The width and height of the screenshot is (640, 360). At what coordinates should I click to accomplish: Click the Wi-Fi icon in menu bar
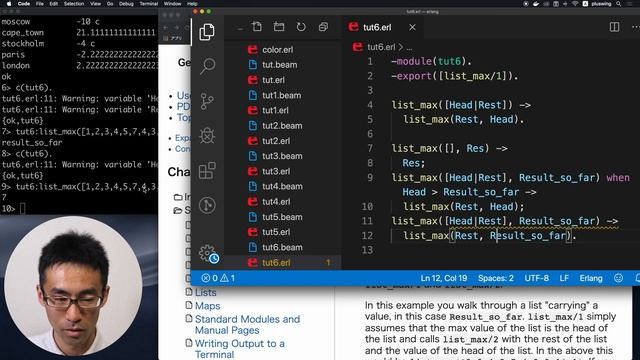(x=575, y=4)
